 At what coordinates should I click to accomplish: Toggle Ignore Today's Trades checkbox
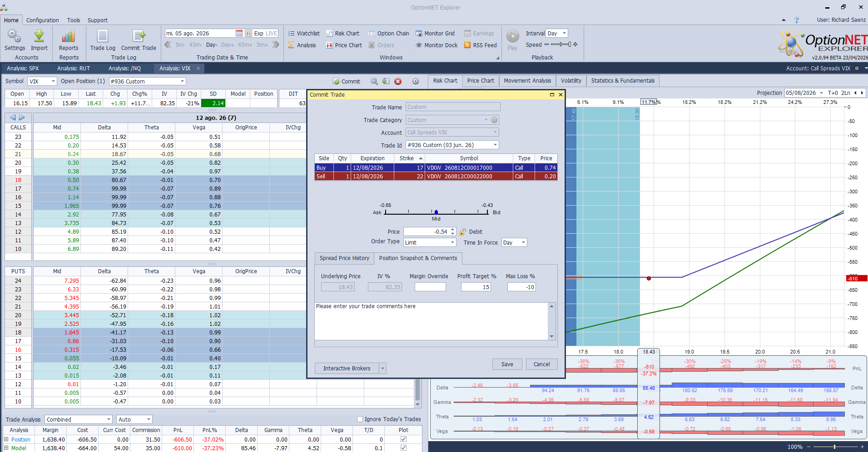pos(360,419)
